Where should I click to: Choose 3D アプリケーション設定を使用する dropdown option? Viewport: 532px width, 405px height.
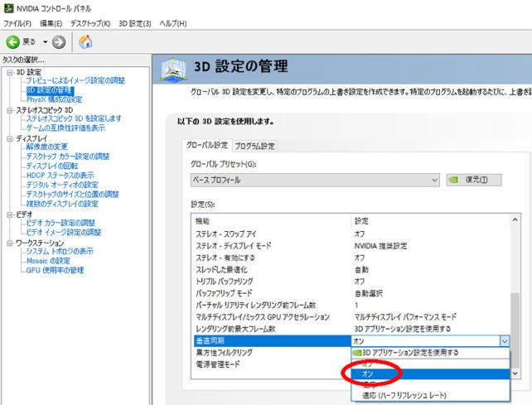tap(430, 353)
